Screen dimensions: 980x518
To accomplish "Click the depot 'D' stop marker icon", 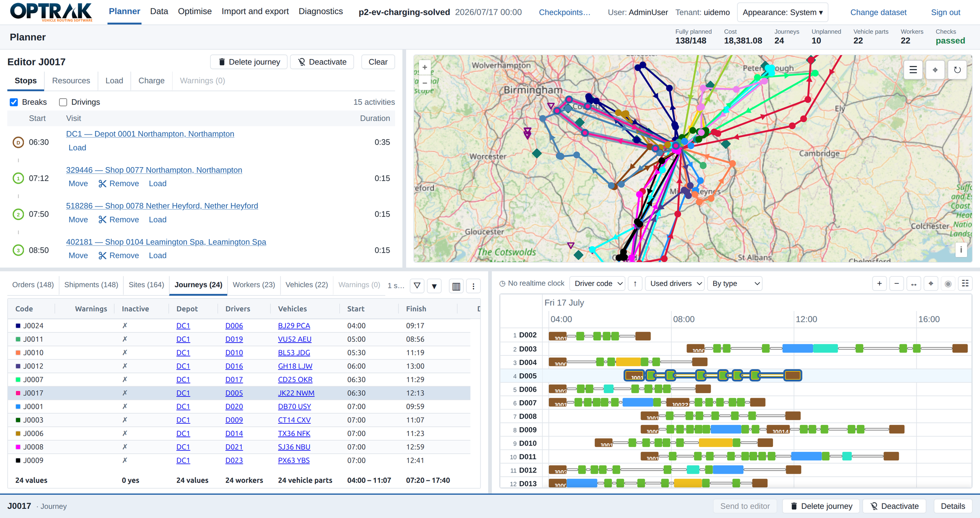I will point(18,143).
